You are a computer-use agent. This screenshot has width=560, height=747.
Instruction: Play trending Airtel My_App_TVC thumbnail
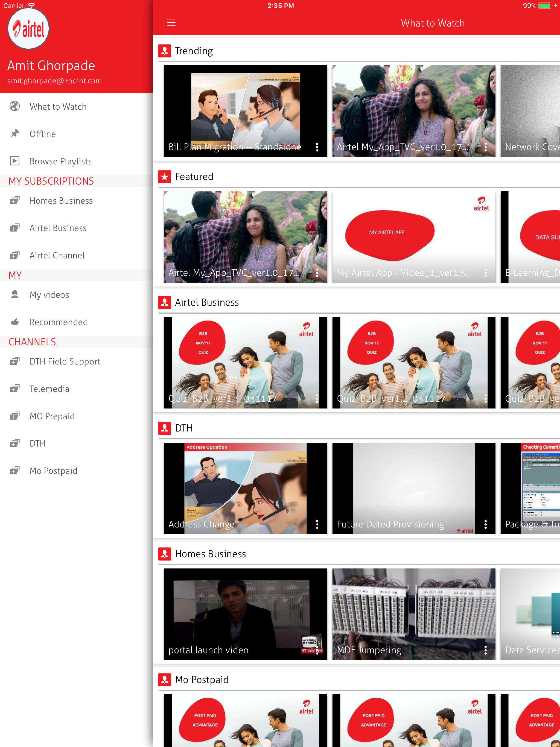414,111
